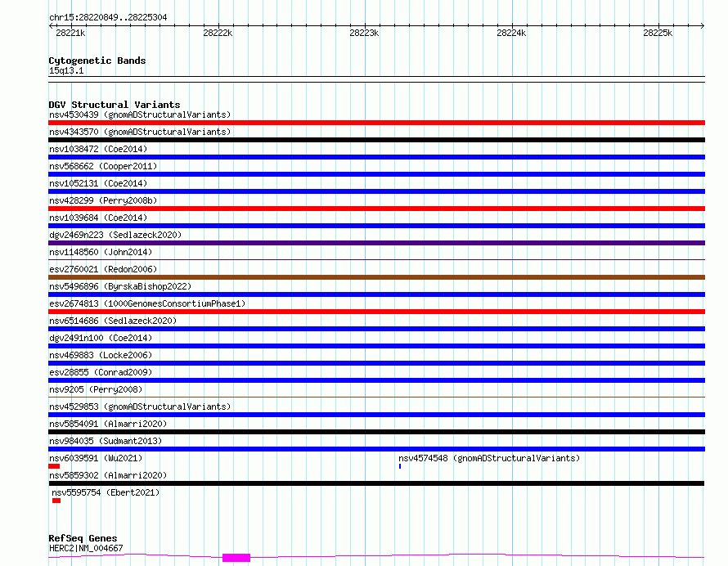Screen dimensions: 728x566
Task: Open the esv28855 (Conrad2009) label
Action: tap(101, 372)
